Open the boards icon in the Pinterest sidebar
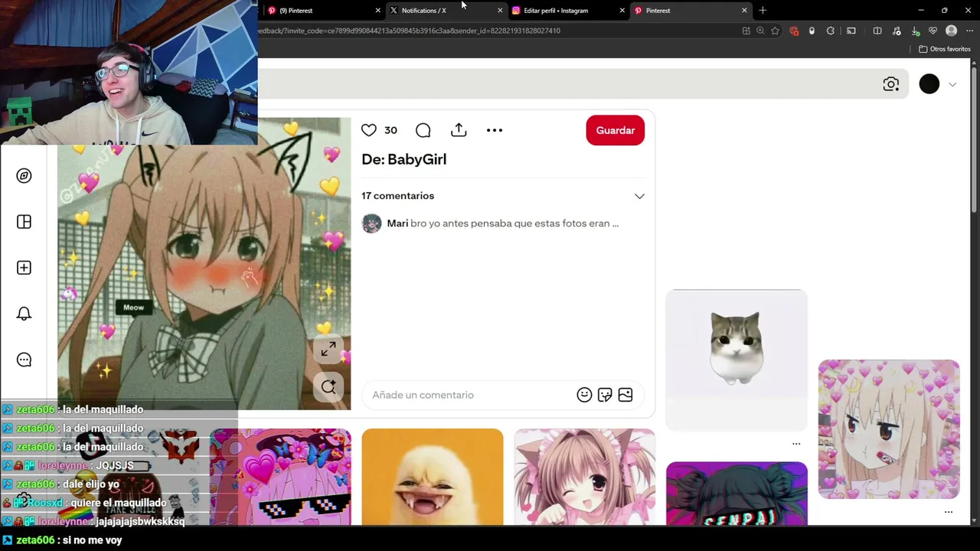Image resolution: width=980 pixels, height=551 pixels. pos(24,222)
